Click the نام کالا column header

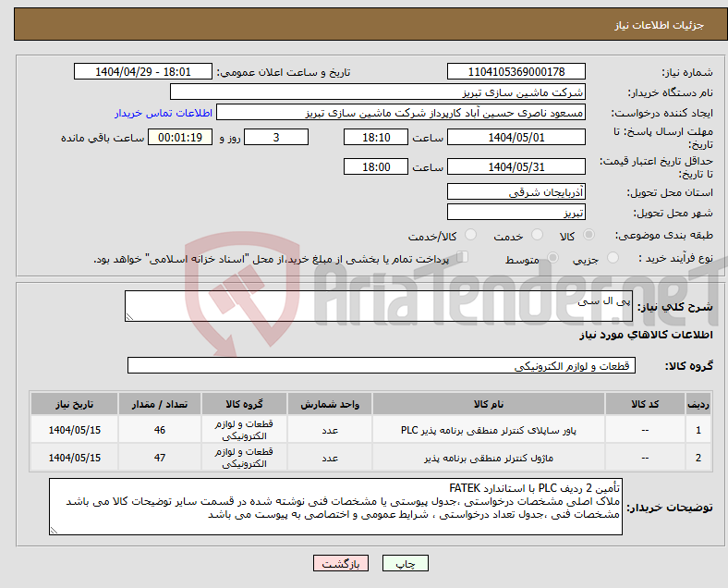(489, 404)
